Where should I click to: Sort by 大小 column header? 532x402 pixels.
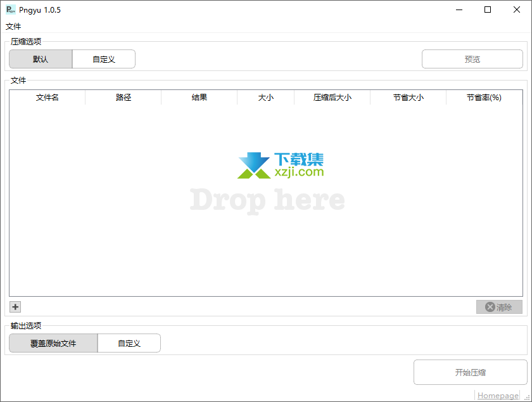(x=266, y=98)
